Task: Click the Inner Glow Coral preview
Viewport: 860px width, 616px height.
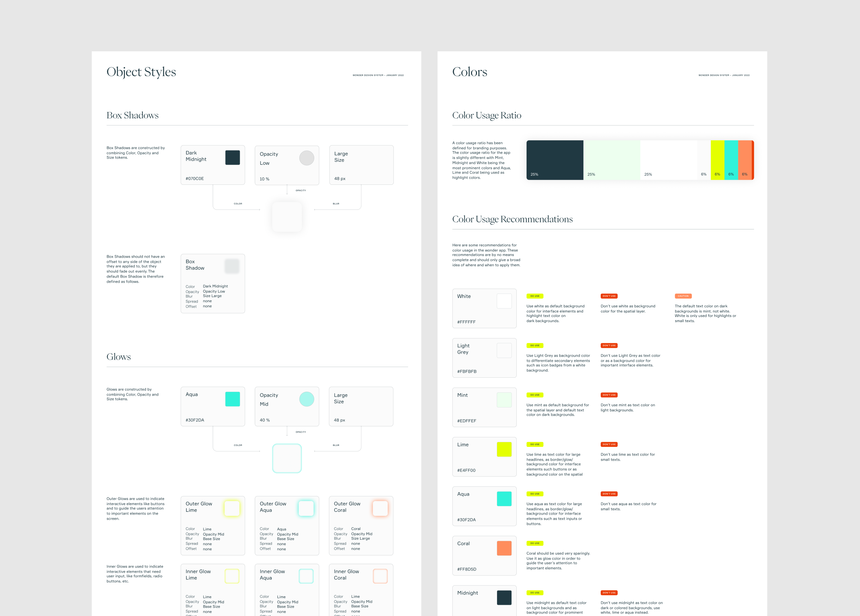Action: click(x=380, y=576)
